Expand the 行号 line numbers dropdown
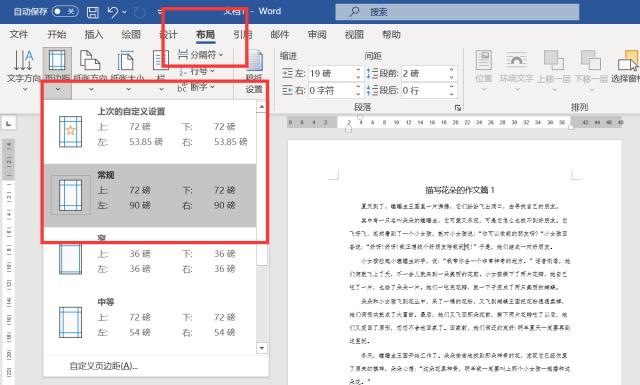Viewport: 640px width, 385px height. tap(197, 71)
